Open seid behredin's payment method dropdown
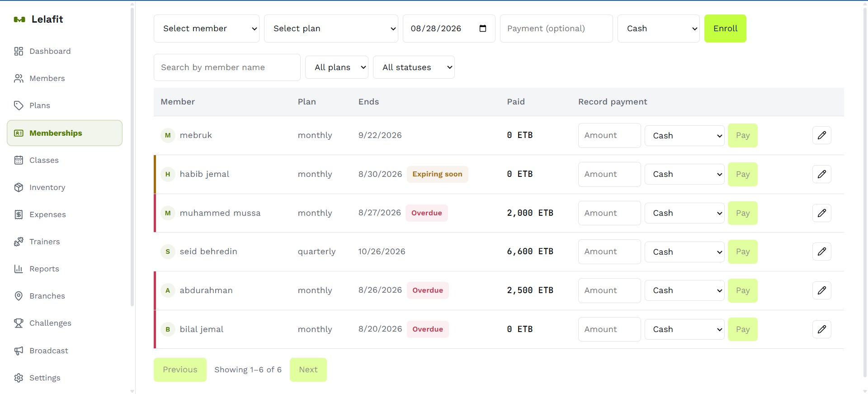This screenshot has width=868, height=394. (x=685, y=252)
